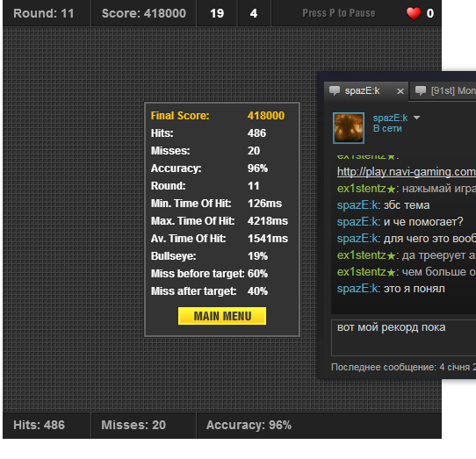Click the Max. Time Of Hit 4218ms value
The width and height of the screenshot is (476, 459).
click(268, 221)
